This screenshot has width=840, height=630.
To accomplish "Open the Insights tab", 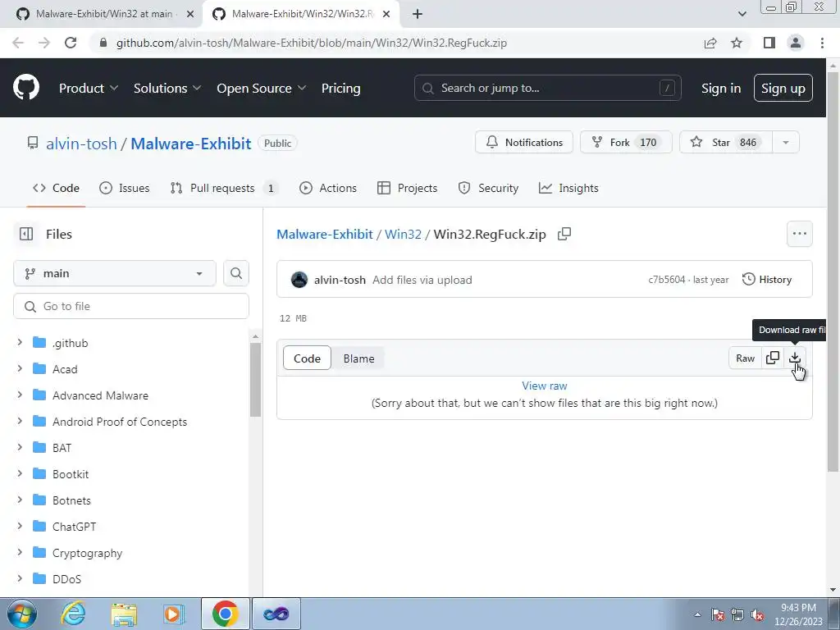I will [x=568, y=188].
